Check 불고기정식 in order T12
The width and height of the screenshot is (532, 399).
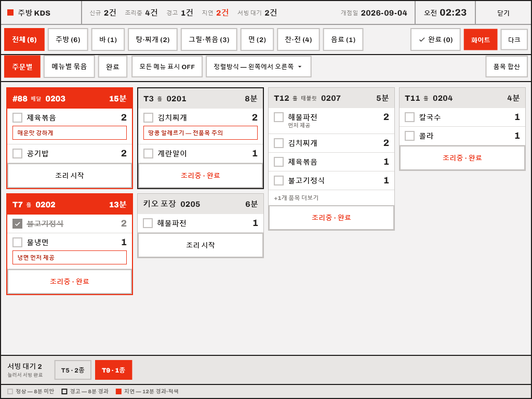(x=278, y=180)
